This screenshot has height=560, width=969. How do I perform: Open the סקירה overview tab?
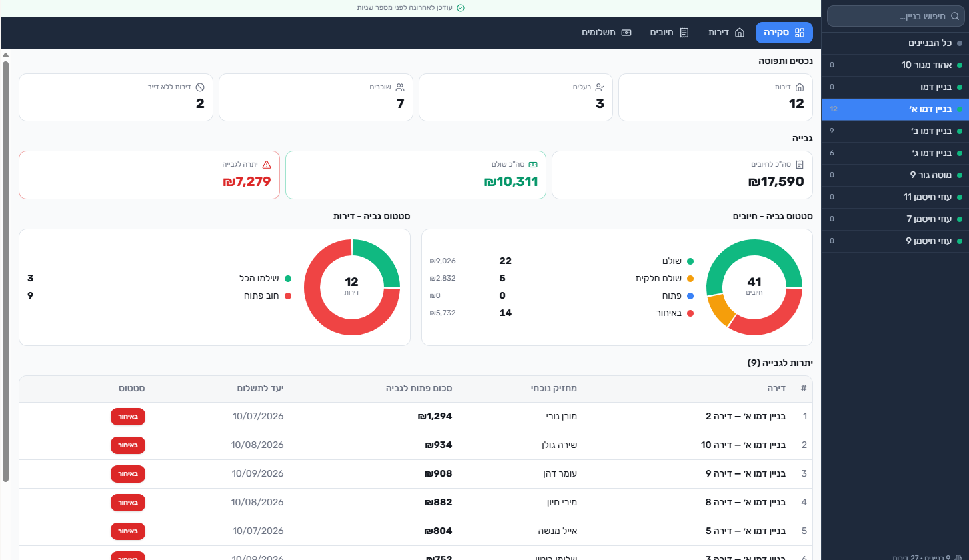[784, 33]
